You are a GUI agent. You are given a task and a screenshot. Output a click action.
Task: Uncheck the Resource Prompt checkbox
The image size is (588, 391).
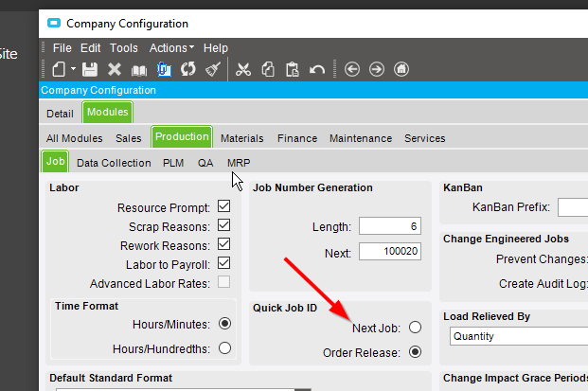223,206
